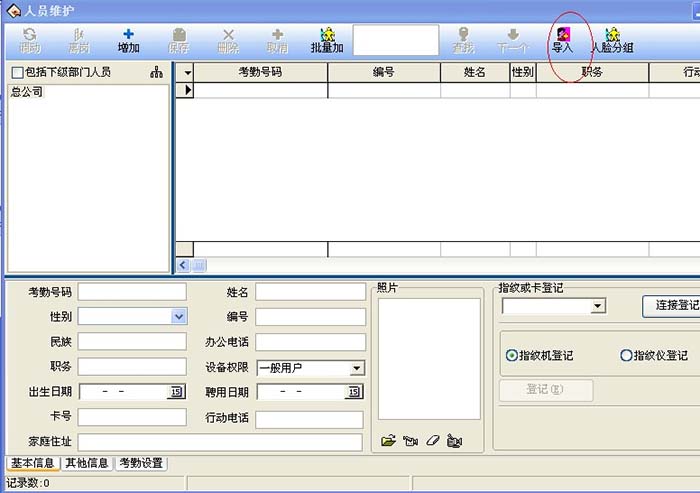This screenshot has height=493, width=700.
Task: Select 指纹仪登记 radio option
Action: pos(626,355)
